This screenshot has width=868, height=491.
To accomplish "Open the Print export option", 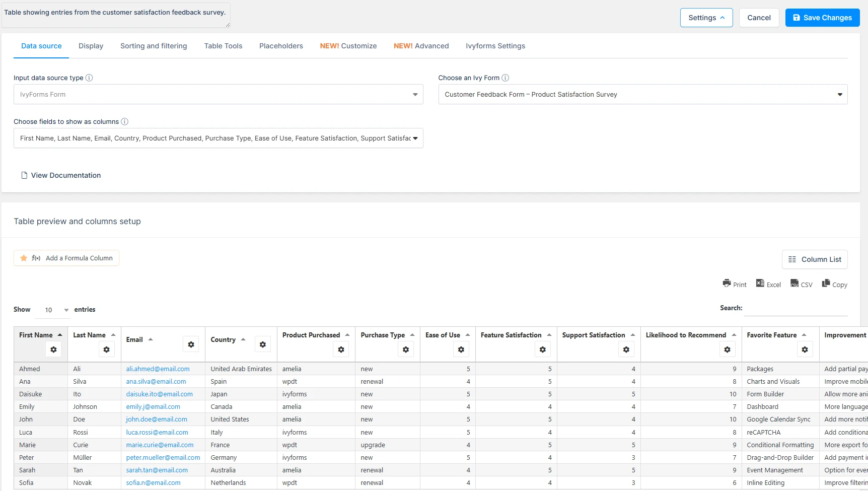I will pos(735,284).
